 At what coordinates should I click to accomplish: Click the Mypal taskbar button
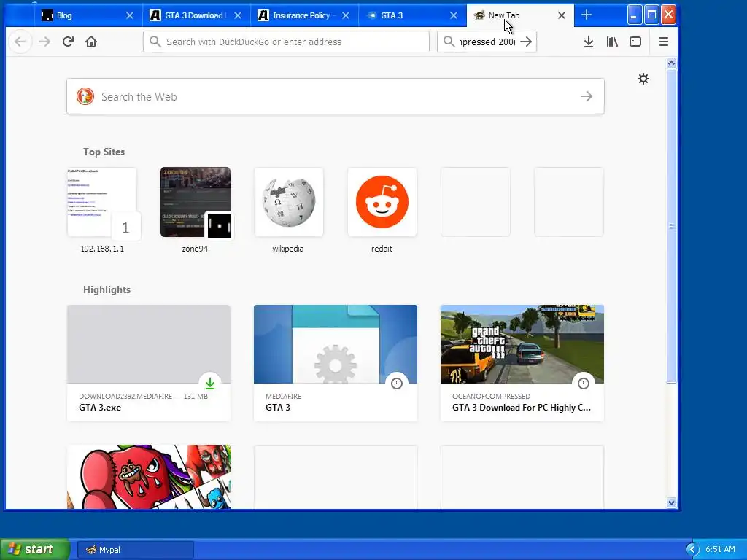(135, 550)
